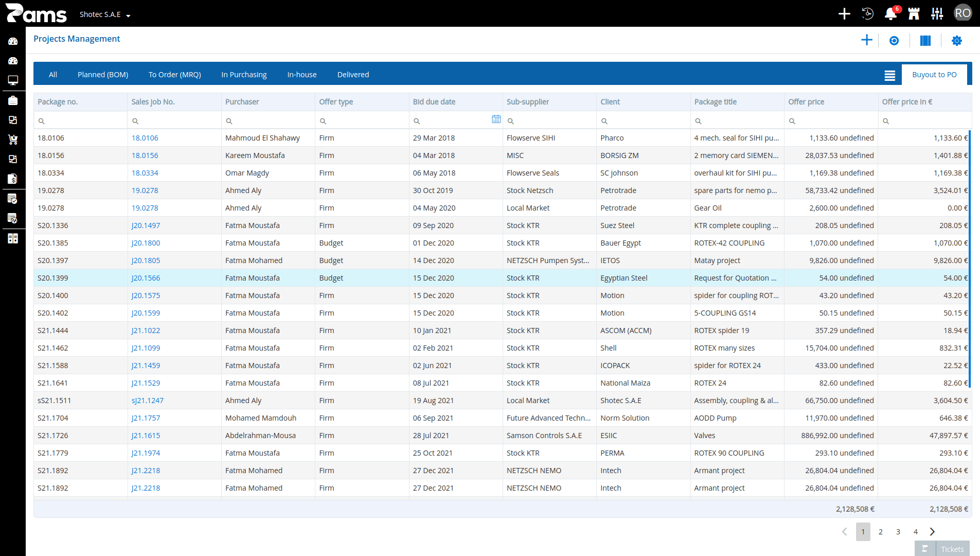Viewport: 980px width, 556px height.
Task: Go to page 3 of results
Action: point(898,532)
